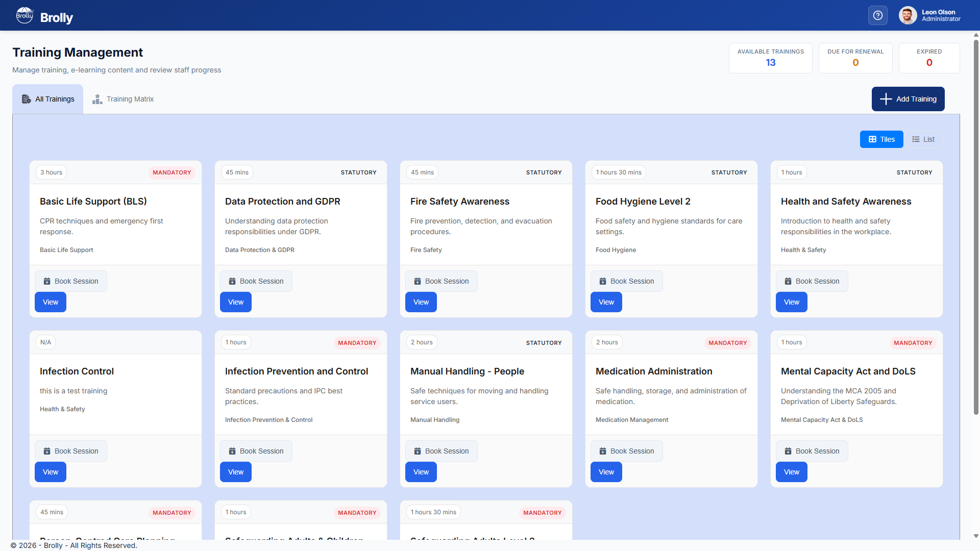The width and height of the screenshot is (980, 551).
Task: Click the Training Matrix tab icon
Action: pyautogui.click(x=97, y=99)
